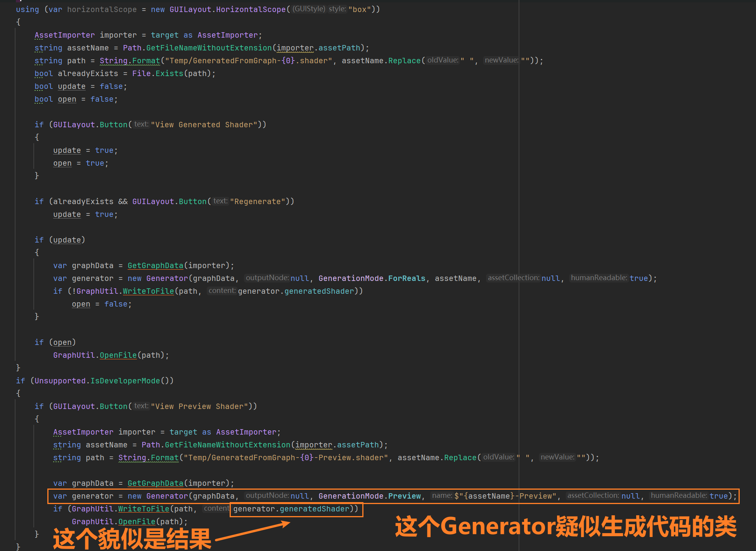Click the style: inlay hint before "box"
The width and height of the screenshot is (756, 551).
[x=337, y=9]
